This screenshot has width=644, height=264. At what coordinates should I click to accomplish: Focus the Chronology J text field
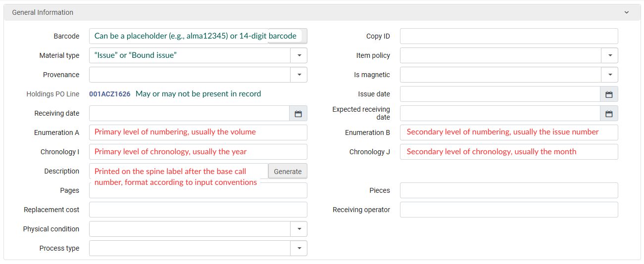click(x=508, y=152)
